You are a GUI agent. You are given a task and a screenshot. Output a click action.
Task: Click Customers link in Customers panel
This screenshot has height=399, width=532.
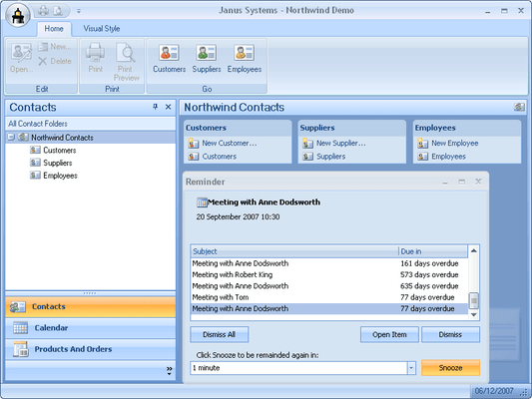tap(220, 157)
